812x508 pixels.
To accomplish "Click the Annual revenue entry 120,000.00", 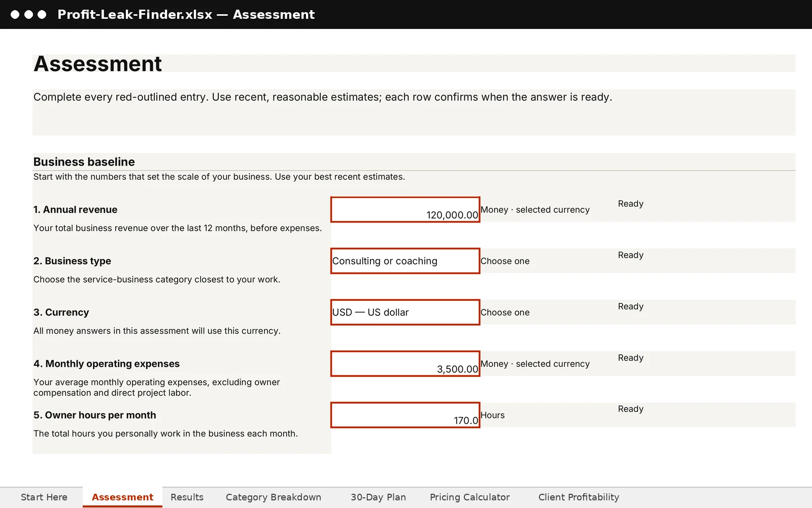I will click(x=405, y=210).
